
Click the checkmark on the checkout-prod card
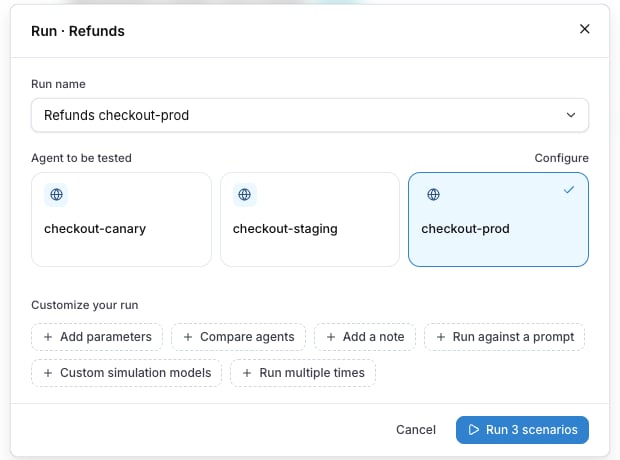(x=569, y=190)
